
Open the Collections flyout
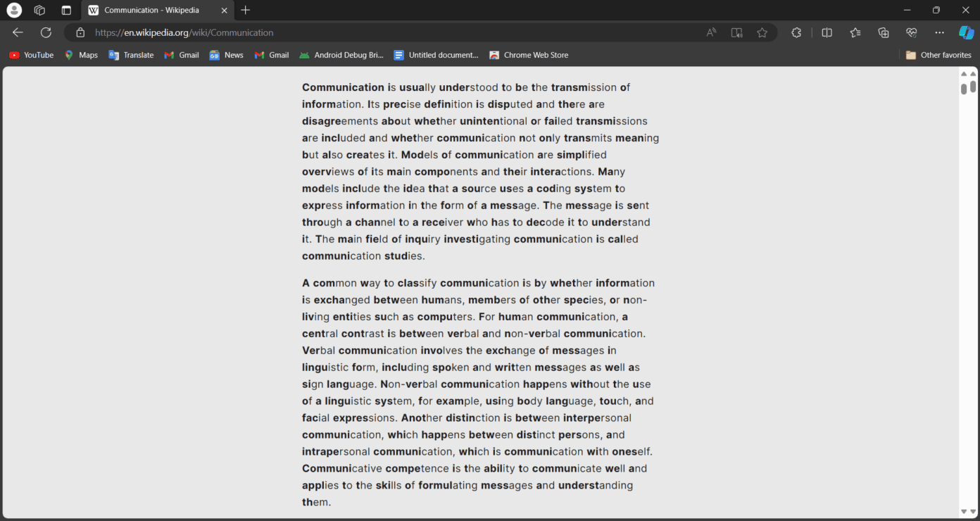(x=883, y=32)
